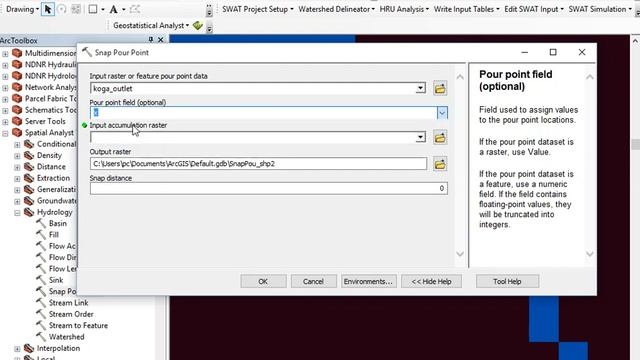
Task: Click the Geostatistical Wizard icon
Action: tap(198, 25)
